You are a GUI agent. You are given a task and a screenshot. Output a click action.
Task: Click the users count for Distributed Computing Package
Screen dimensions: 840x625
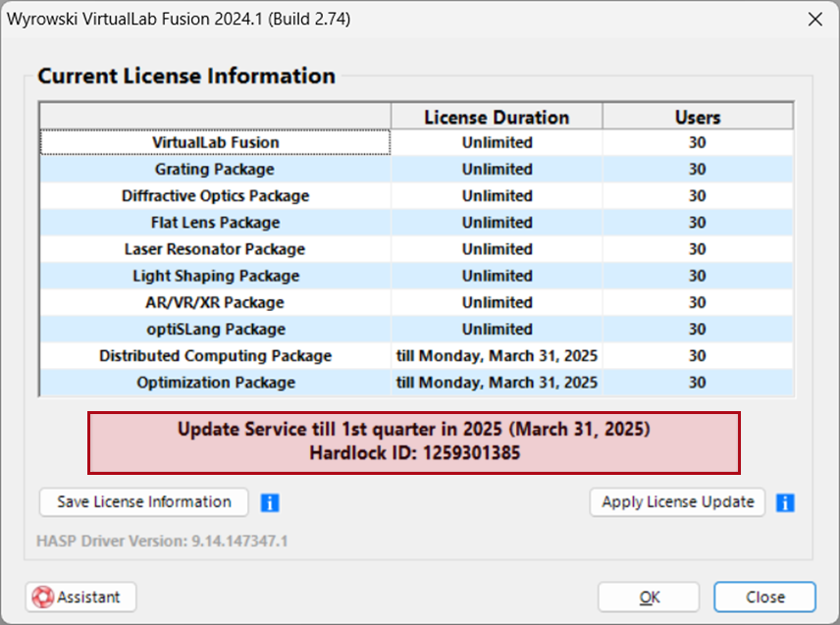coord(698,356)
